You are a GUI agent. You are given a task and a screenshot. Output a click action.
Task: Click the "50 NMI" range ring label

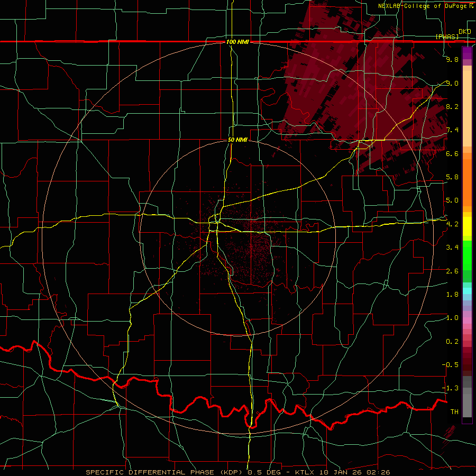pos(237,140)
